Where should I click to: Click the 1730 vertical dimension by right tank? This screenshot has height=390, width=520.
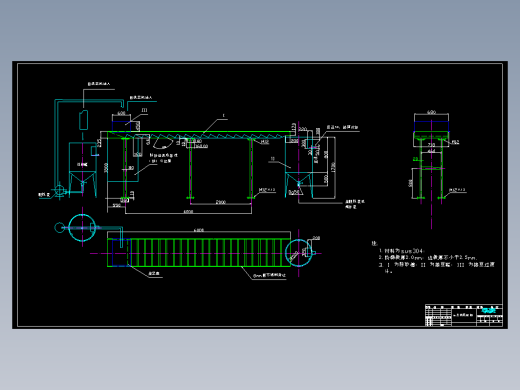(x=334, y=167)
